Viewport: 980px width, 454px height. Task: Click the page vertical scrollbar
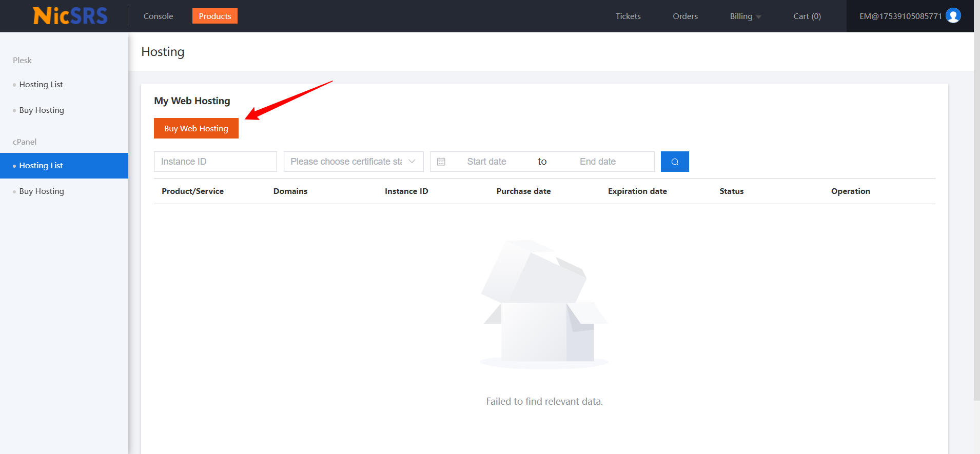pos(977,200)
